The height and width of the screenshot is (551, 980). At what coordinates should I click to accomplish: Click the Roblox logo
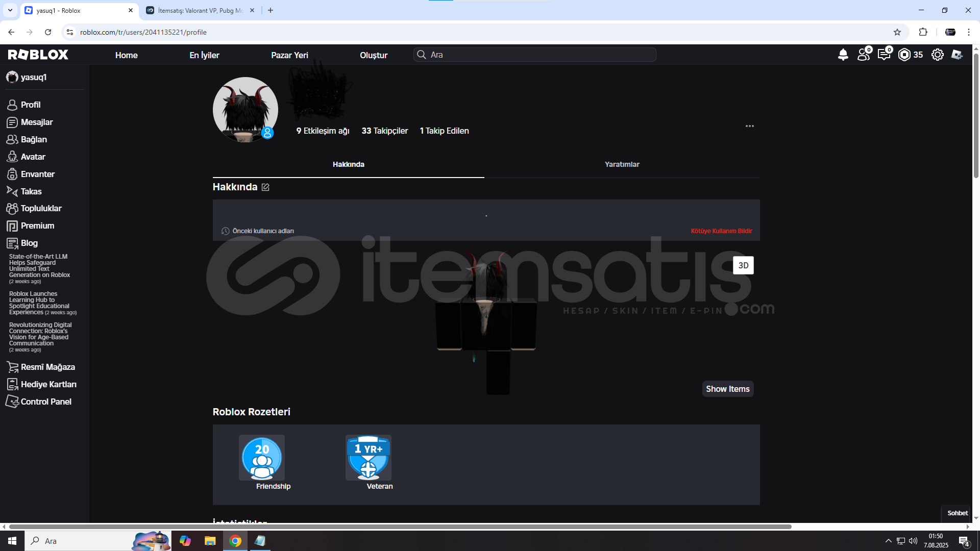[x=38, y=55]
